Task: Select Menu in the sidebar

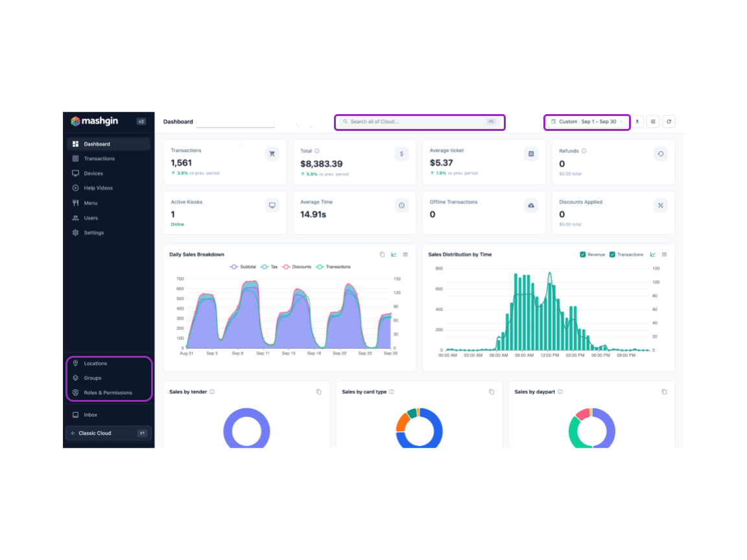Action: (109, 203)
